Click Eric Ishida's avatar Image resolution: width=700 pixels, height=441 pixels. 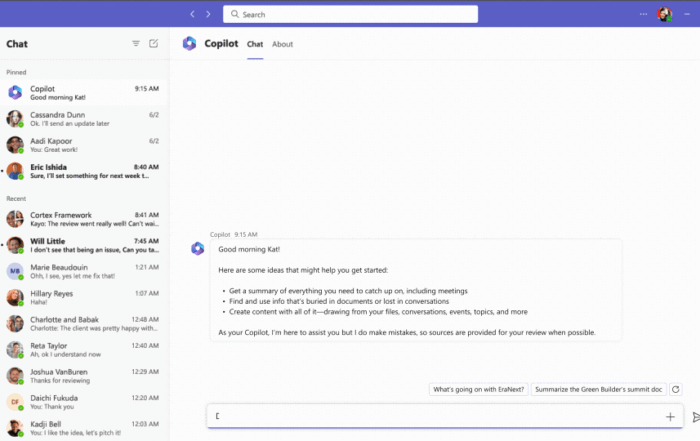[x=15, y=171]
